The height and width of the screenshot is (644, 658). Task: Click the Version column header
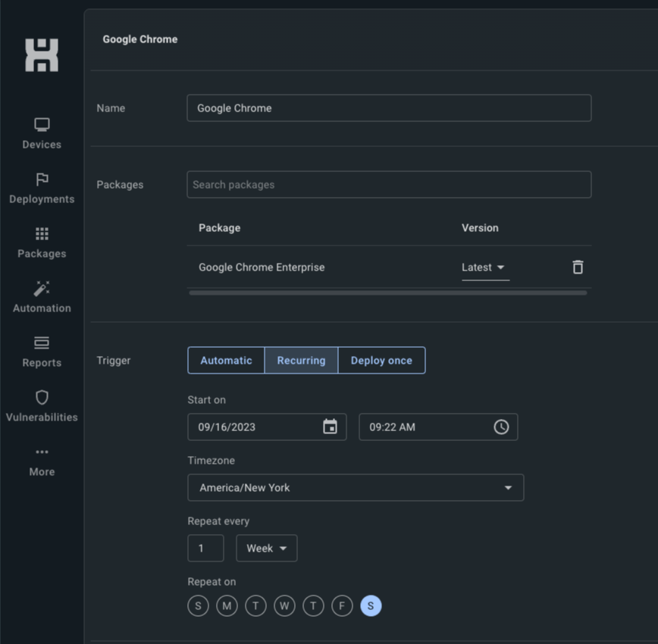pos(480,228)
